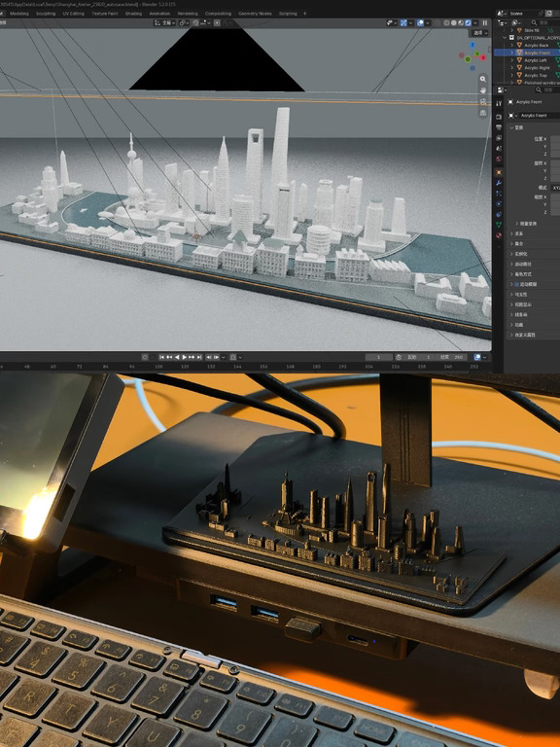Select the orange Object properties tab icon

coord(499,172)
